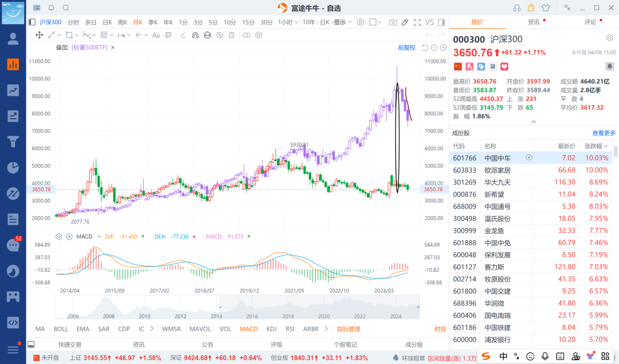Open the watchlist chart icon in sidebar
The image size is (619, 364).
tap(13, 64)
